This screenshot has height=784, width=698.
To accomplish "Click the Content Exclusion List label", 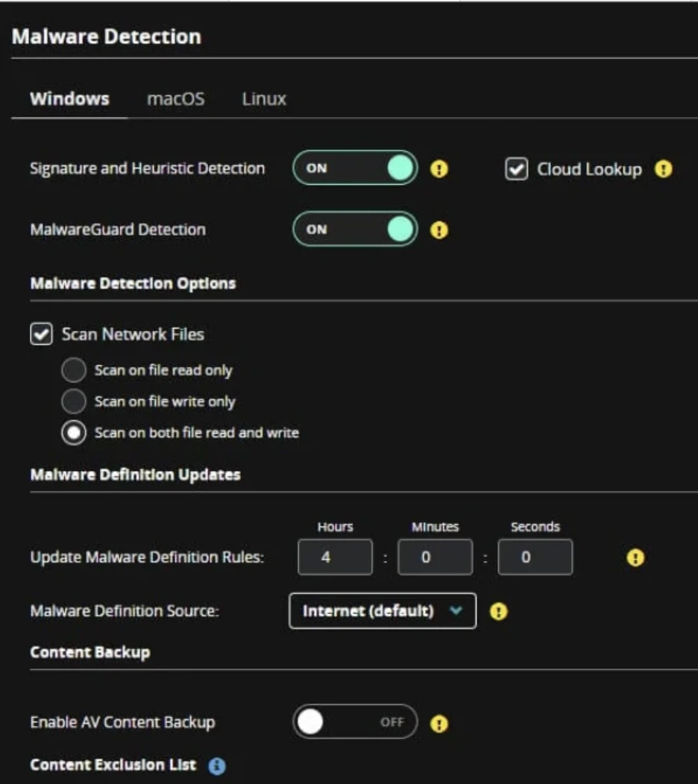I will [113, 765].
